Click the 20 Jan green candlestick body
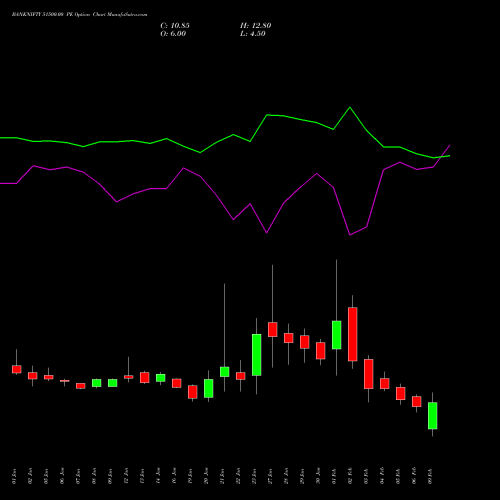Screen dimensions: 500x500 coord(209,388)
